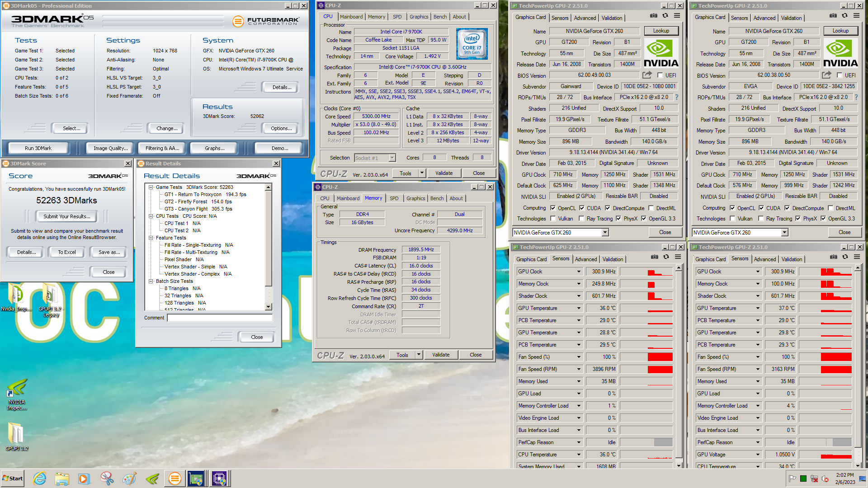868x488 pixels.
Task: Switch to Advanced tab in EVGA GPU-Z
Action: click(x=764, y=18)
